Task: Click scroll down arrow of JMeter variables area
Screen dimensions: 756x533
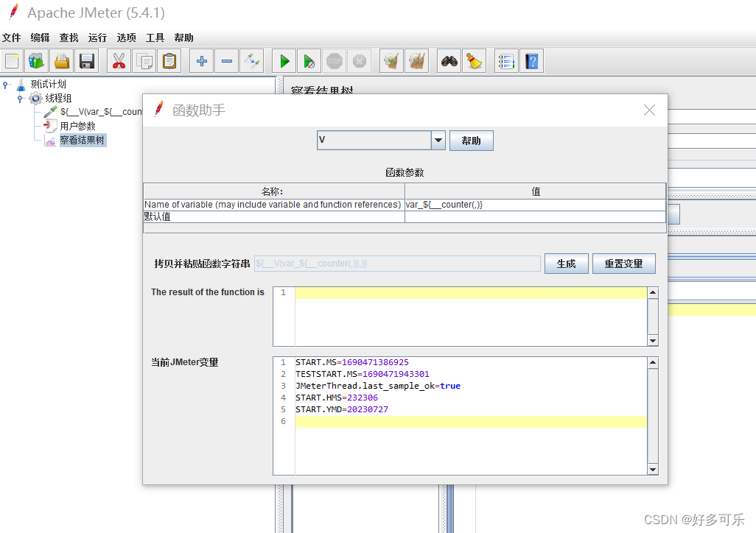Action: [653, 470]
